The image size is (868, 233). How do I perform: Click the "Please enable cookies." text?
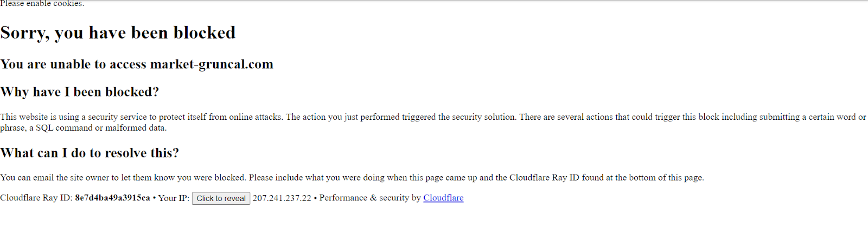point(42,4)
